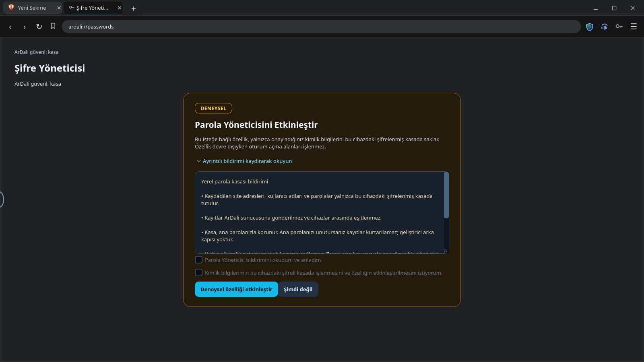Check 'Kimlik bilgilerimin bu cihazdaki şifreli kasada' box
644x362 pixels.
tap(198, 273)
